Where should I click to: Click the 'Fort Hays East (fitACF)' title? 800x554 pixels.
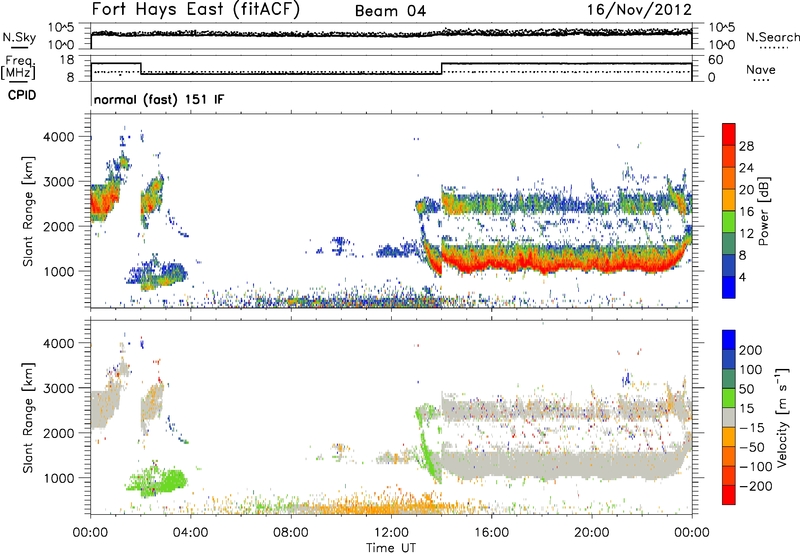pos(195,9)
